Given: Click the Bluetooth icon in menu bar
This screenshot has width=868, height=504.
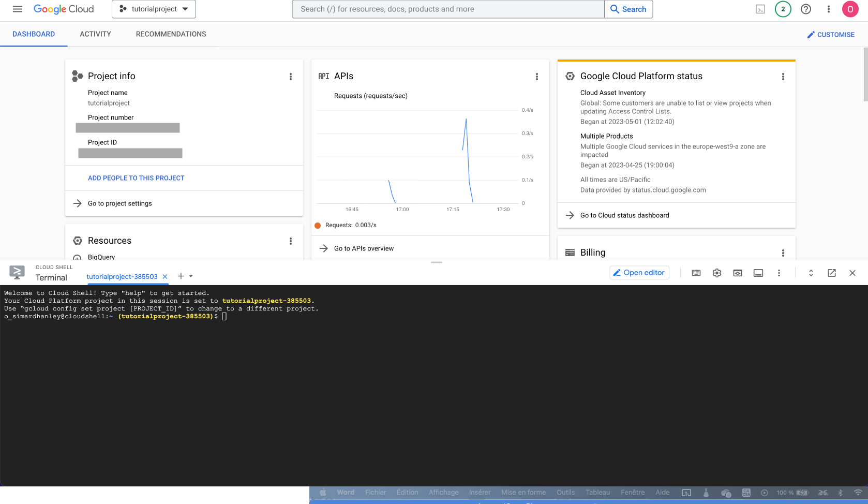Looking at the screenshot, I should coord(841,493).
